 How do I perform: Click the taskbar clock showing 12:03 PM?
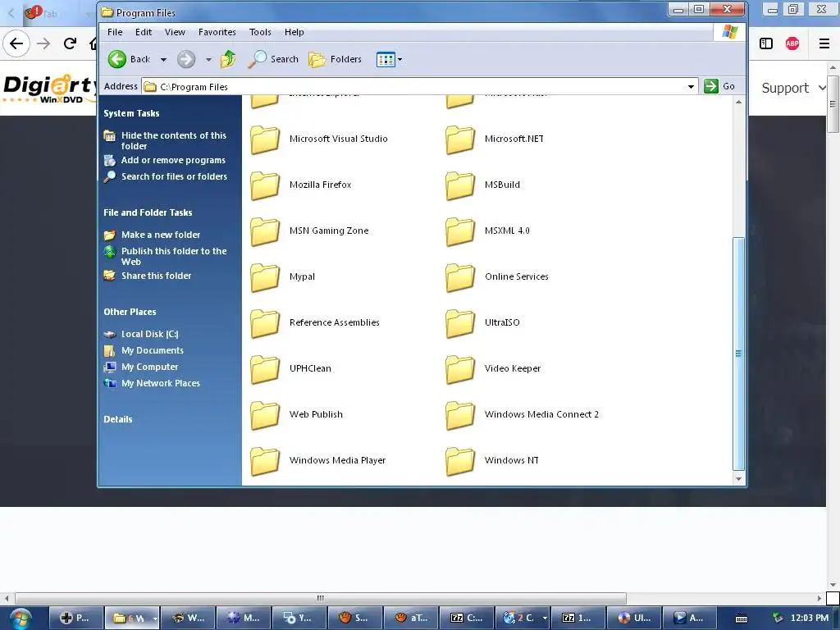click(810, 619)
